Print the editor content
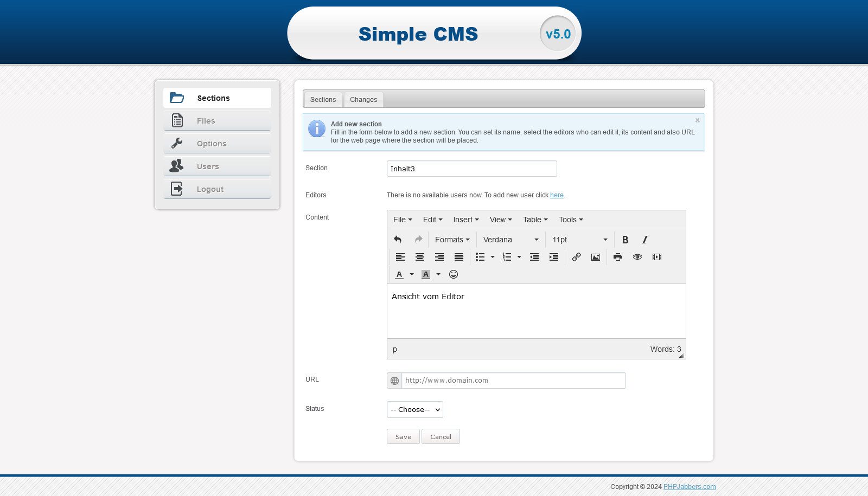This screenshot has height=496, width=868. [x=618, y=257]
